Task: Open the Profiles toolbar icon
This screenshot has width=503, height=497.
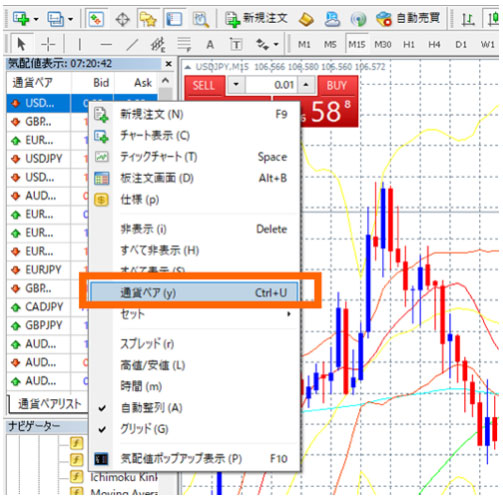Action: (x=55, y=19)
